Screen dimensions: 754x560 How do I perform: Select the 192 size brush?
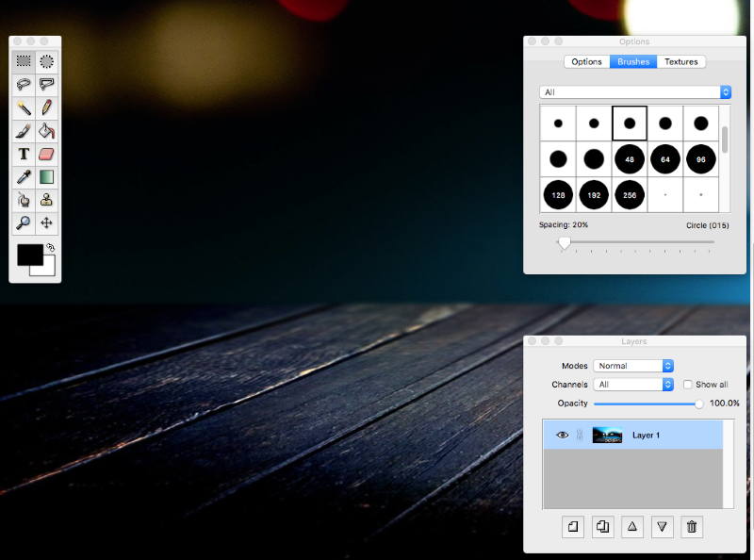594,195
